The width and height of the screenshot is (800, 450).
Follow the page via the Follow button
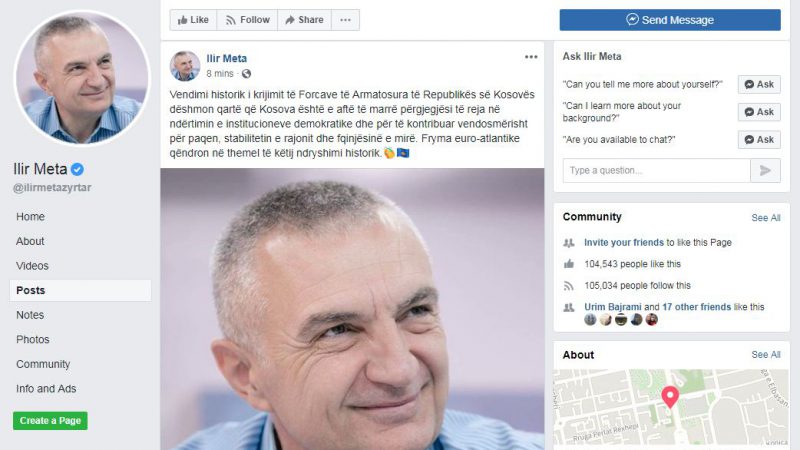[247, 20]
